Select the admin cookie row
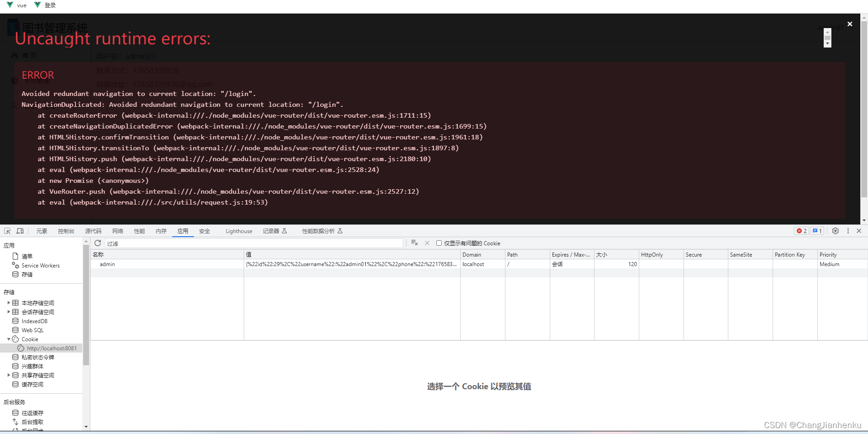This screenshot has width=868, height=434. pyautogui.click(x=479, y=264)
